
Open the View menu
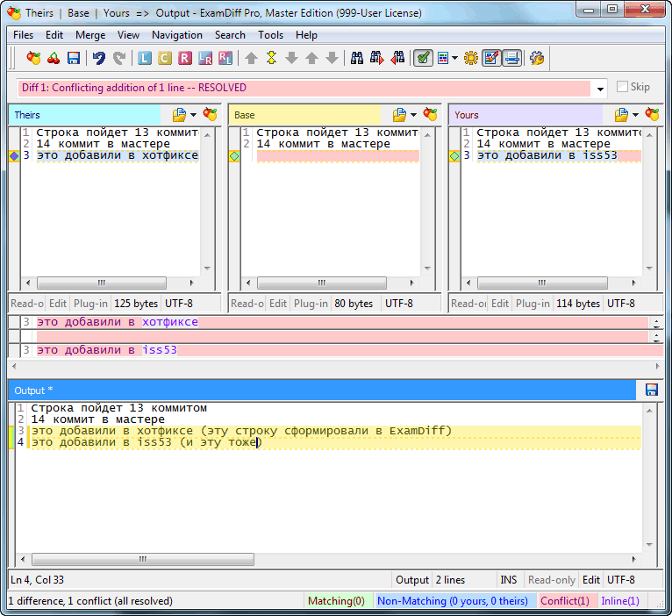(x=128, y=35)
